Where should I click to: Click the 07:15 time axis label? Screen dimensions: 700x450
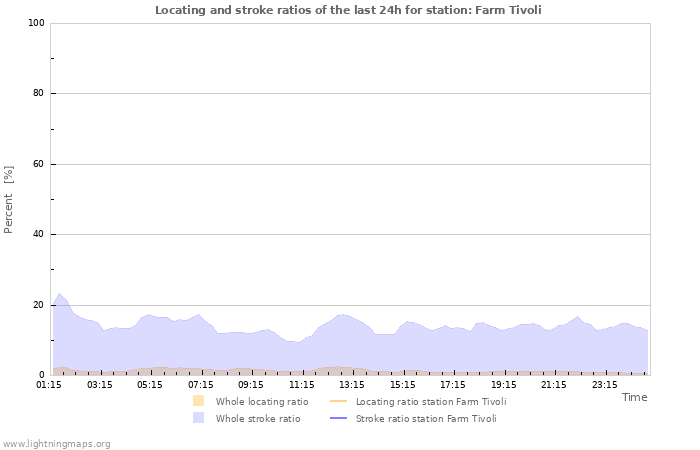click(x=201, y=384)
